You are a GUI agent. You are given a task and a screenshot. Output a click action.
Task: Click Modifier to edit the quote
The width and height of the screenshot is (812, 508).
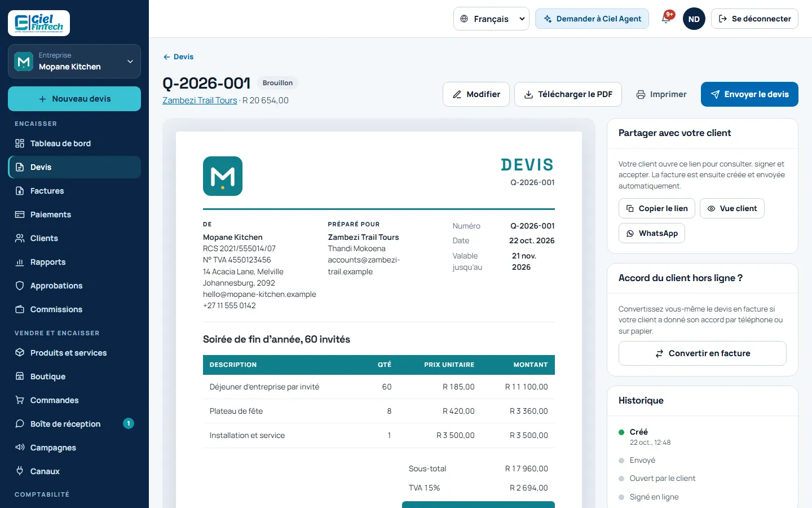pos(476,94)
